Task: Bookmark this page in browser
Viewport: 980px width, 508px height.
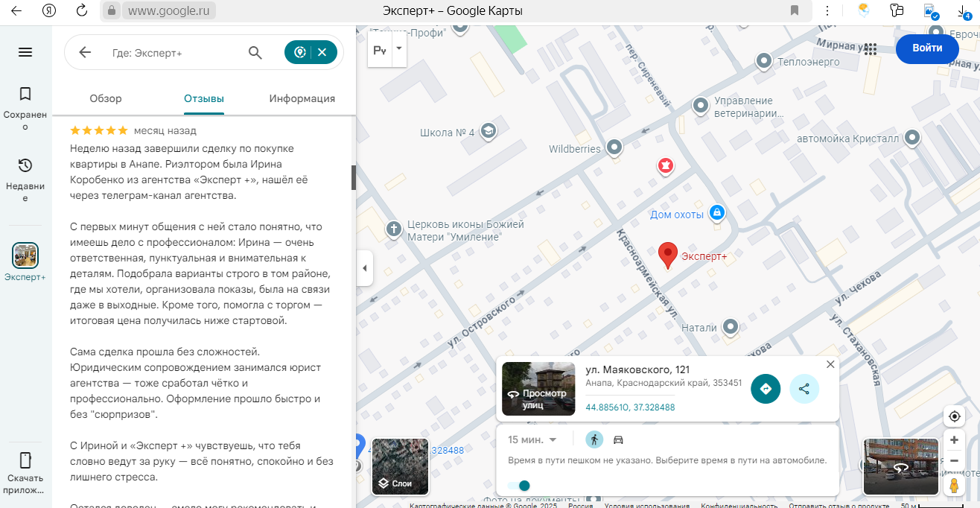Action: tap(795, 10)
